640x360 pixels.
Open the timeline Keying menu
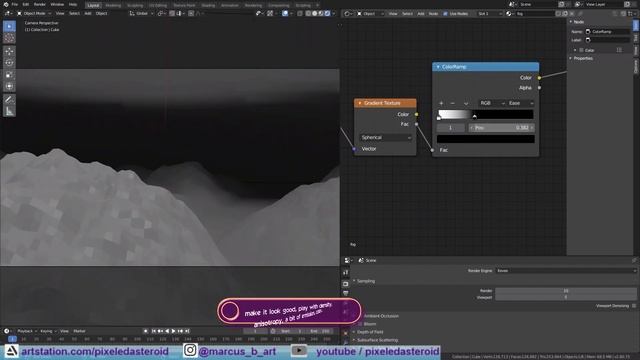(x=48, y=331)
